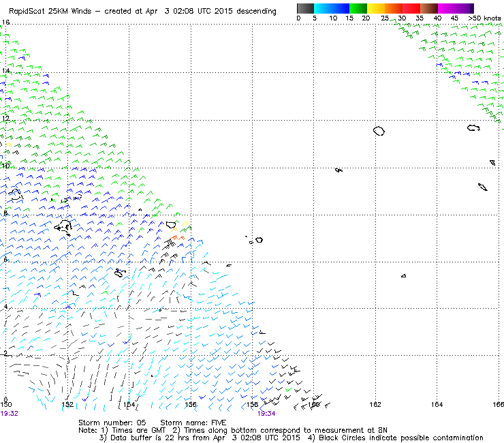Click the small triangle island near 163E 5.5N
The width and height of the screenshot is (504, 443).
(x=404, y=276)
